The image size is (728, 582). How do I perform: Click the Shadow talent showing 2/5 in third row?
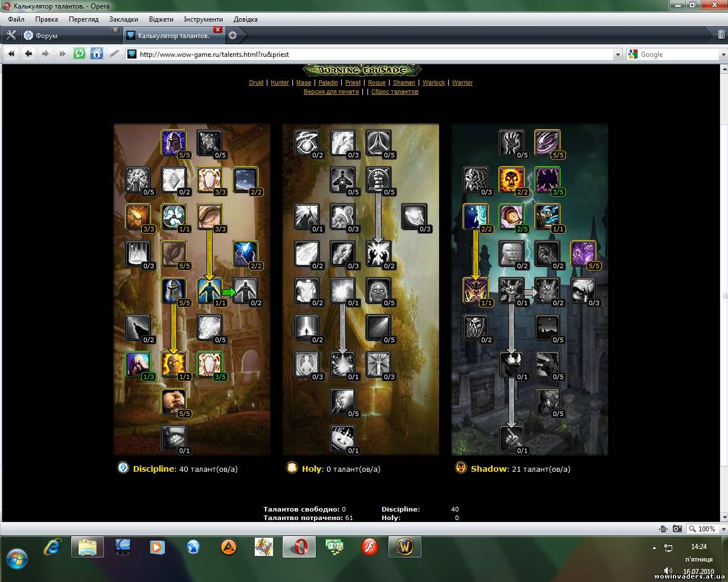(511, 217)
